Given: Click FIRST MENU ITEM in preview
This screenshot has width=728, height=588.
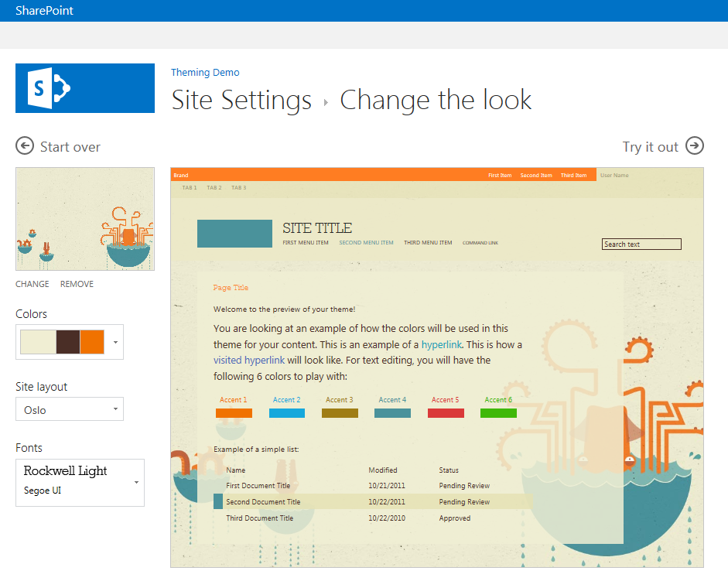Looking at the screenshot, I should 306,242.
